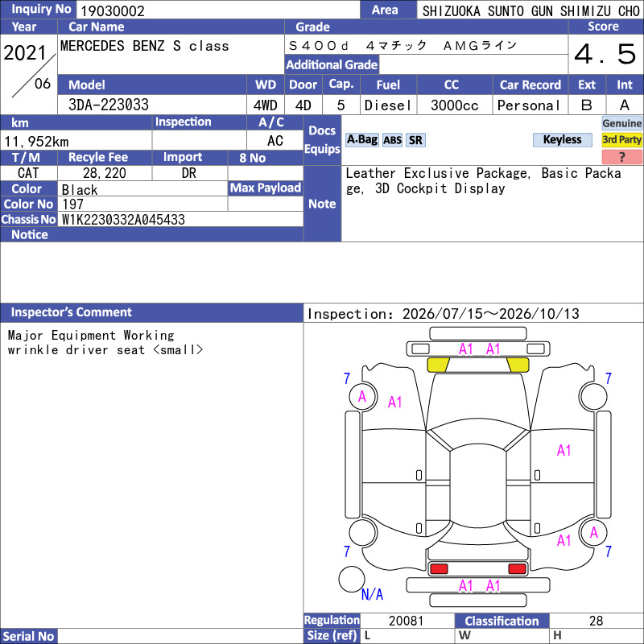The image size is (644, 644).
Task: Click color number 197
Action: [72, 204]
